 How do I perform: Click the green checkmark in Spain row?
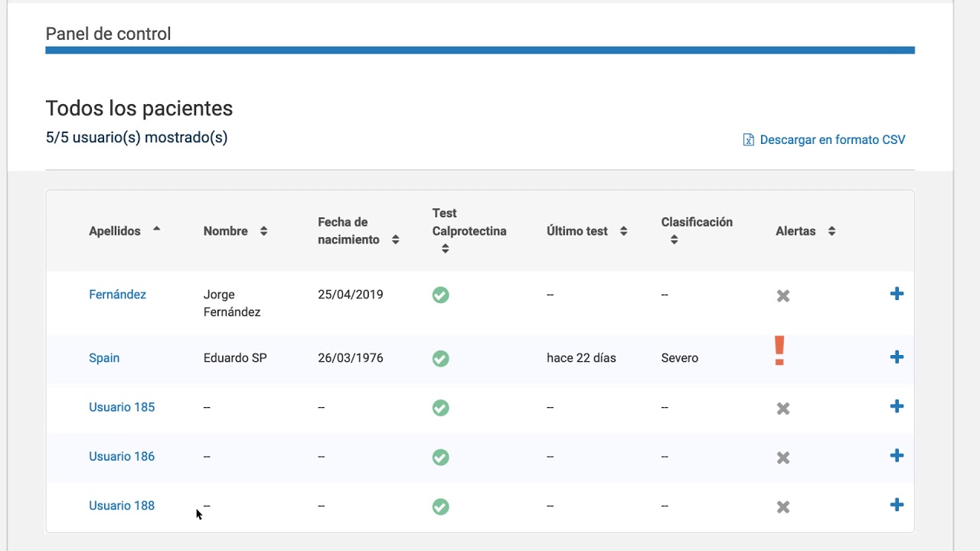(440, 358)
